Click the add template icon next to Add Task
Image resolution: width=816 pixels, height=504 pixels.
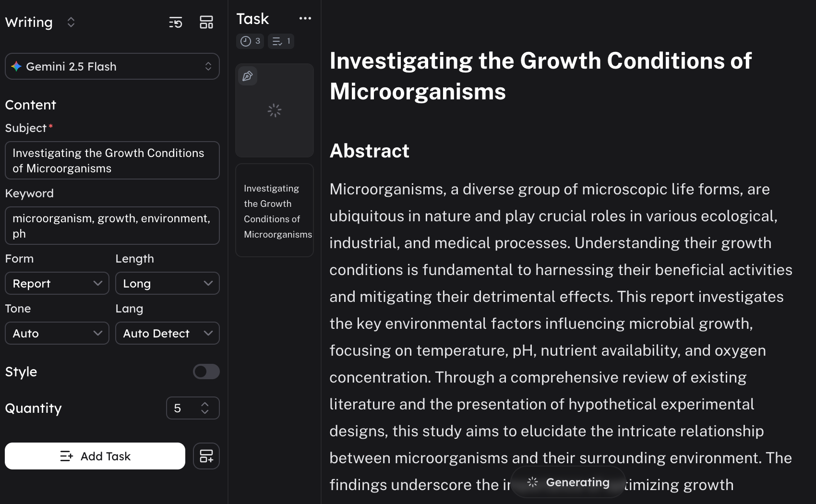pos(206,456)
